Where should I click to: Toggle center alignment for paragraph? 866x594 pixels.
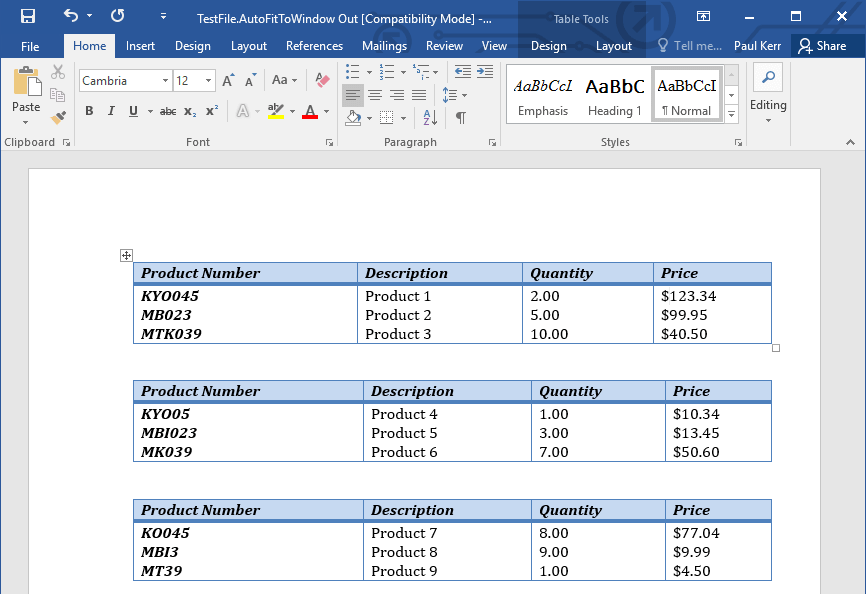pos(375,95)
